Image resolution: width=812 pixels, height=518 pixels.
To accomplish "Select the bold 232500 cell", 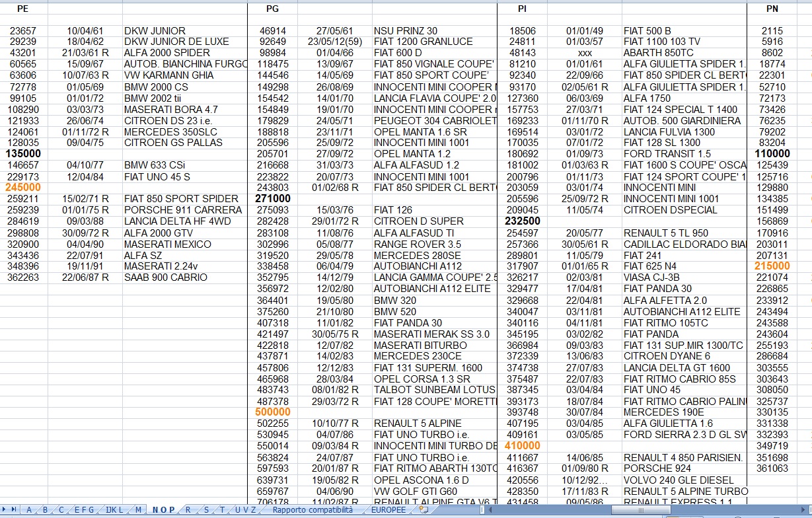I will click(x=523, y=221).
